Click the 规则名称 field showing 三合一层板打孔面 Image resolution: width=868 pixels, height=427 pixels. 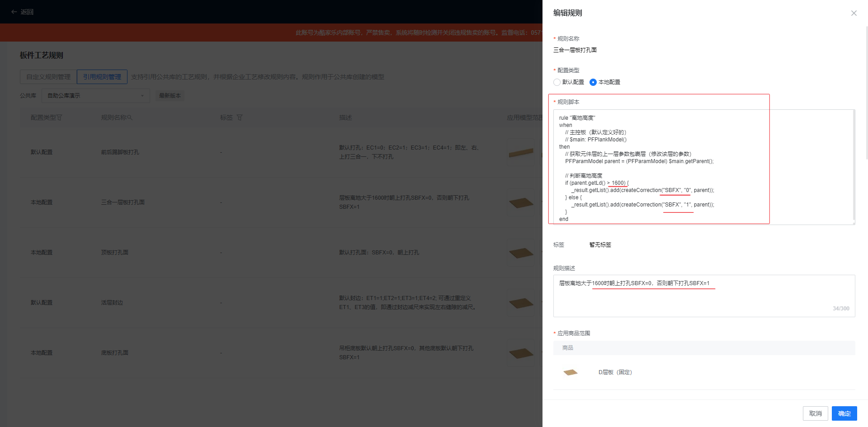click(575, 50)
